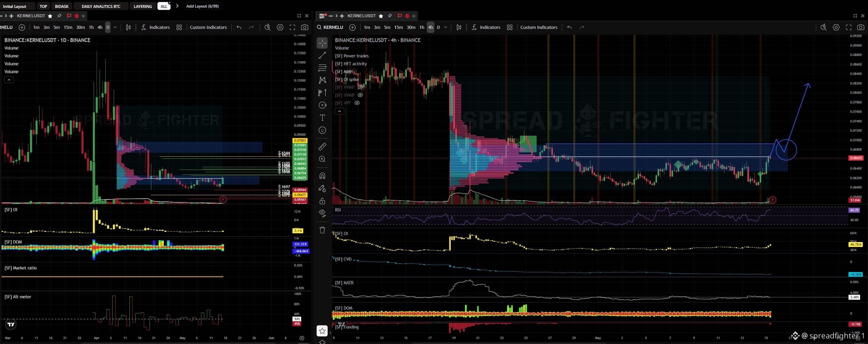Open symbol search KERNELU on 4h chart
Image resolution: width=868 pixels, height=344 pixels.
(330, 27)
